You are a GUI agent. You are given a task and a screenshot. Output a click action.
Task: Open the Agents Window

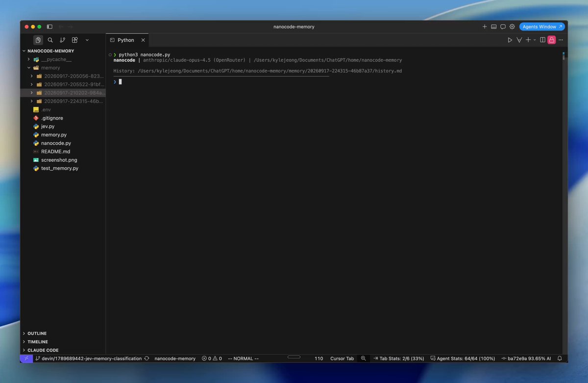[542, 26]
